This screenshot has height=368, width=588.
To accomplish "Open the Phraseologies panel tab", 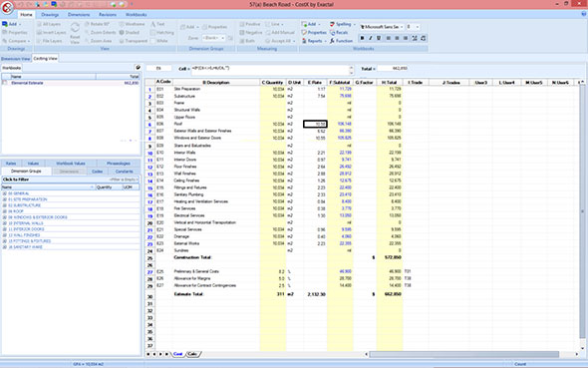I will tap(119, 164).
